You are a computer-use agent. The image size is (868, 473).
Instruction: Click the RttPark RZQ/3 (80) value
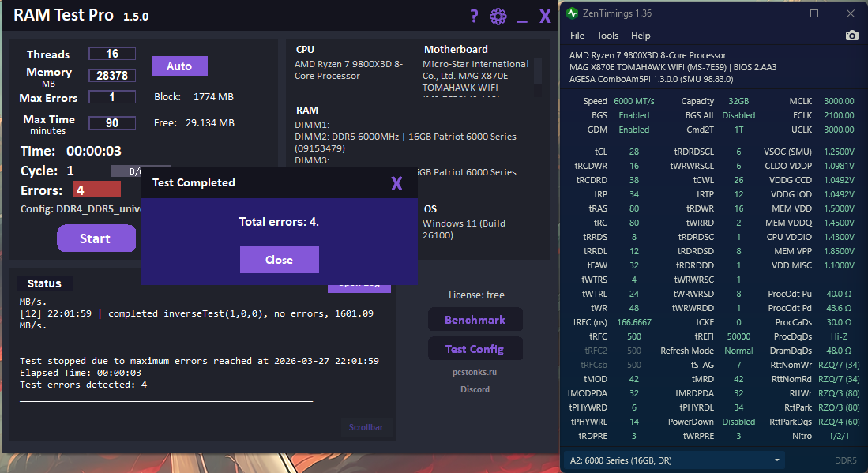(x=839, y=407)
